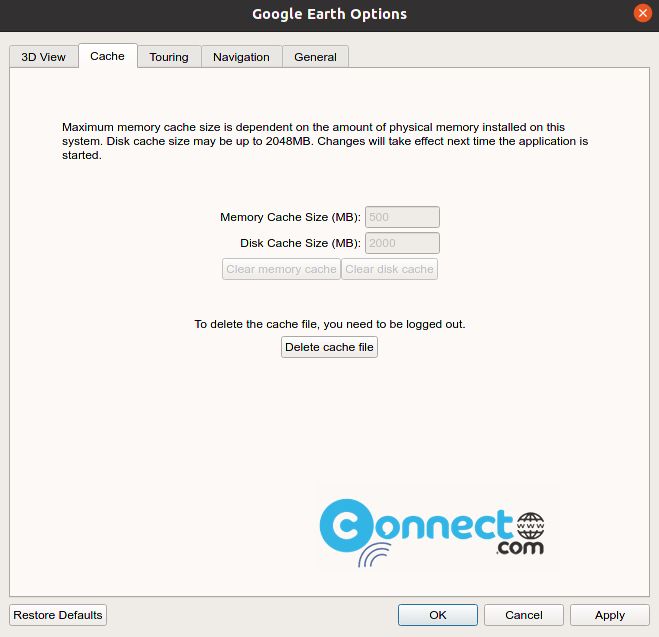The image size is (659, 637).
Task: Go to the Navigation tab
Action: (241, 57)
